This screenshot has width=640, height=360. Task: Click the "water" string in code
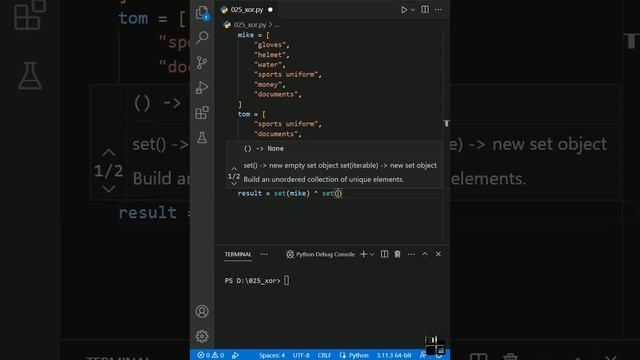click(268, 64)
